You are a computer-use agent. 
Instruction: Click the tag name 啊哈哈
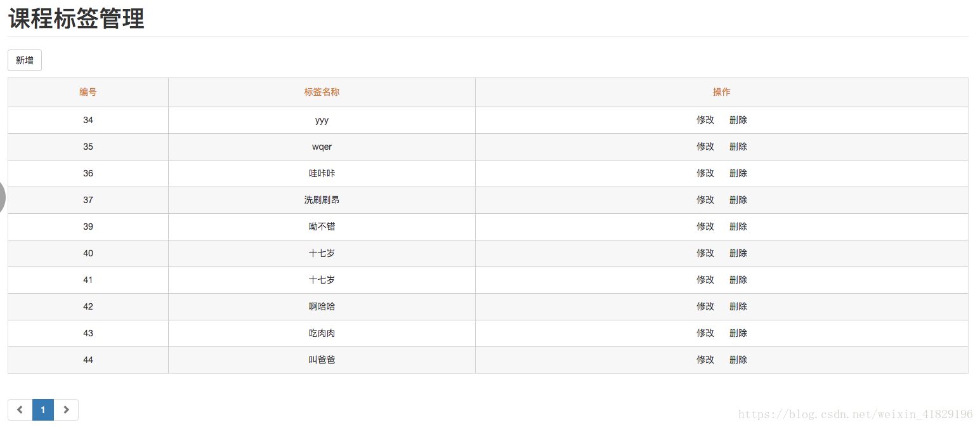[322, 306]
